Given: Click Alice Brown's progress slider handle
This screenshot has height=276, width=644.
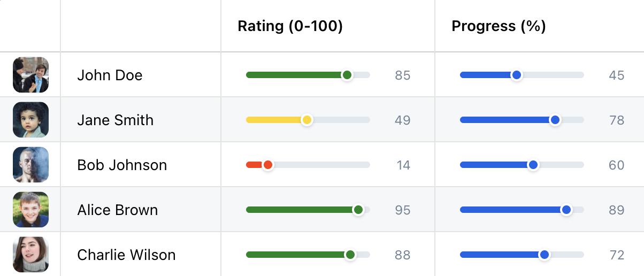Looking at the screenshot, I should (x=566, y=210).
